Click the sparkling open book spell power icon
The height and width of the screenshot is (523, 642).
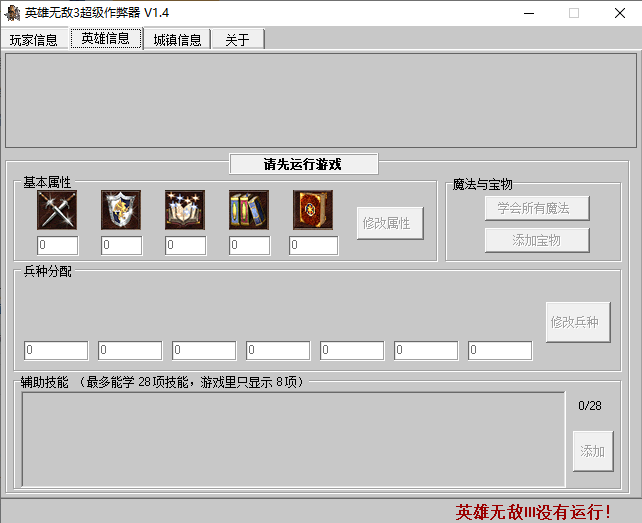click(185, 210)
